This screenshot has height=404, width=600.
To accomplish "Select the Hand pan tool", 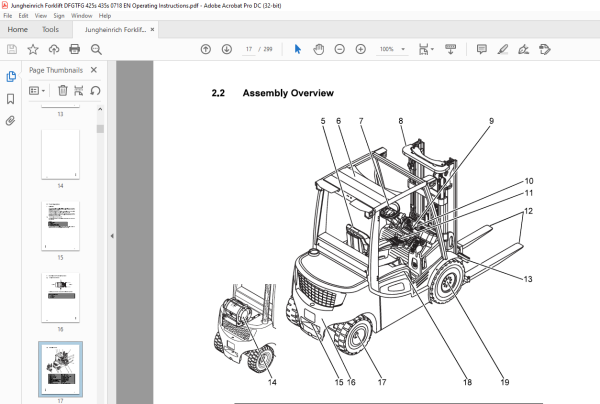I will 318,49.
